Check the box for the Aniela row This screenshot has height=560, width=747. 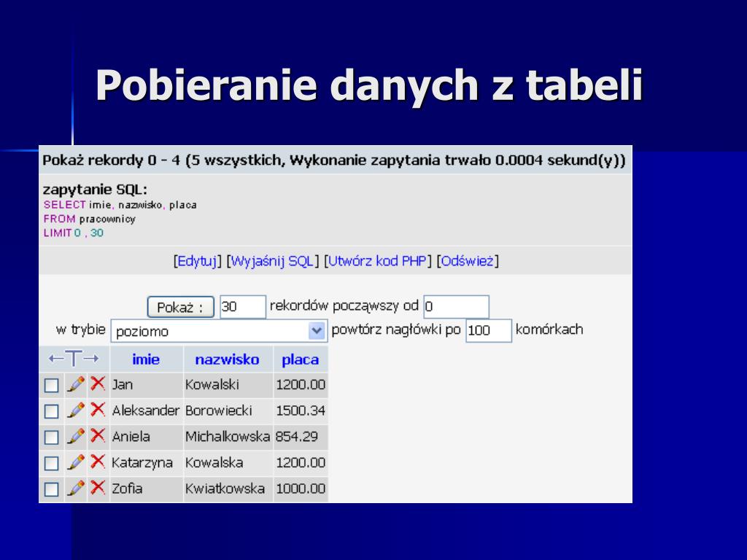[x=52, y=437]
